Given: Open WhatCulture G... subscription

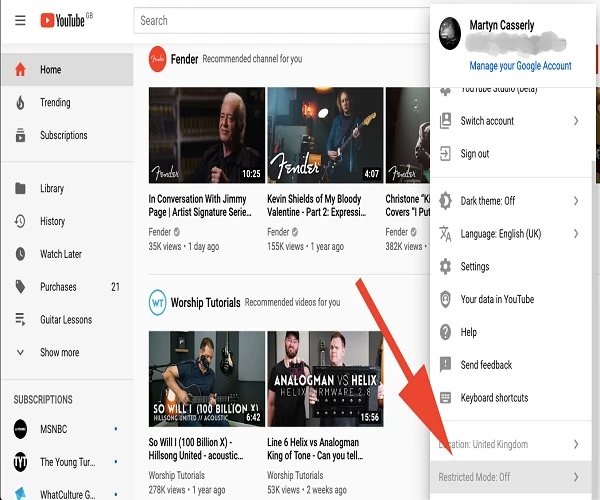Looking at the screenshot, I should (67, 494).
